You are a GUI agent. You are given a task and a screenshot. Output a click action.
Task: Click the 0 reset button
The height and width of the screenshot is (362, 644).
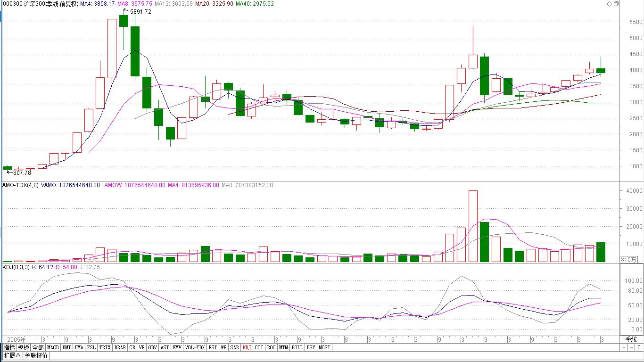pos(639,347)
